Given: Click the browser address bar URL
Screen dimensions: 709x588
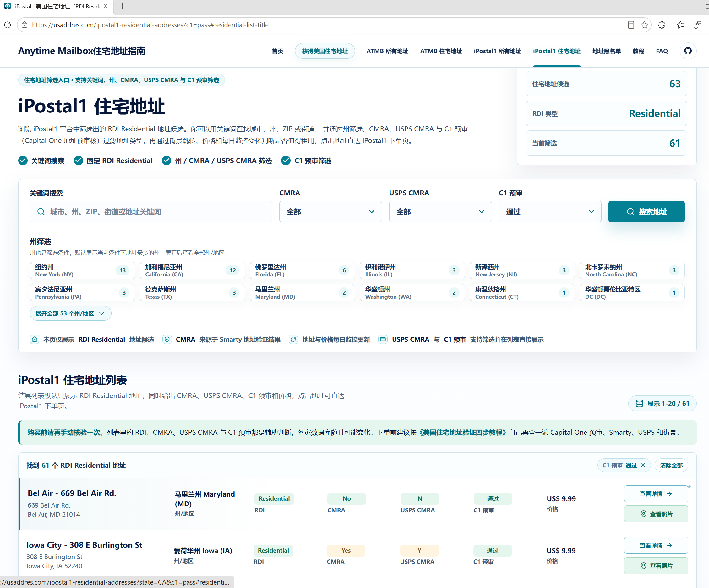Looking at the screenshot, I should coord(150,25).
